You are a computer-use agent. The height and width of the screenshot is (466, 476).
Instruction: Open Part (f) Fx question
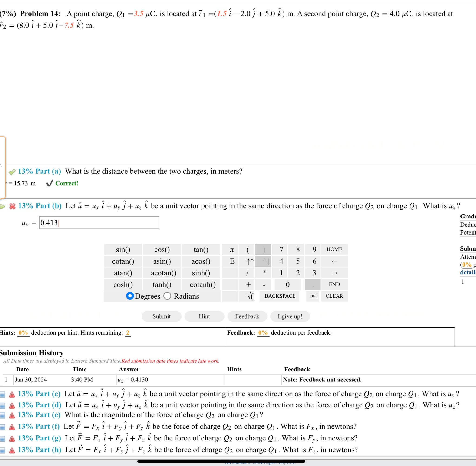[39, 427]
